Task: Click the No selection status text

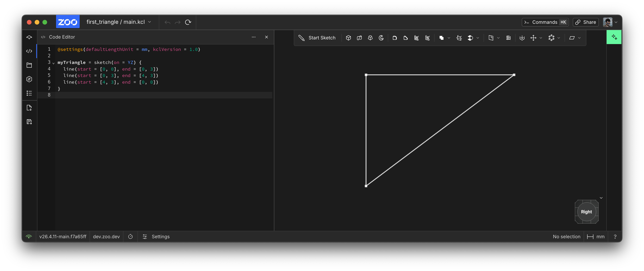Action: pyautogui.click(x=567, y=236)
